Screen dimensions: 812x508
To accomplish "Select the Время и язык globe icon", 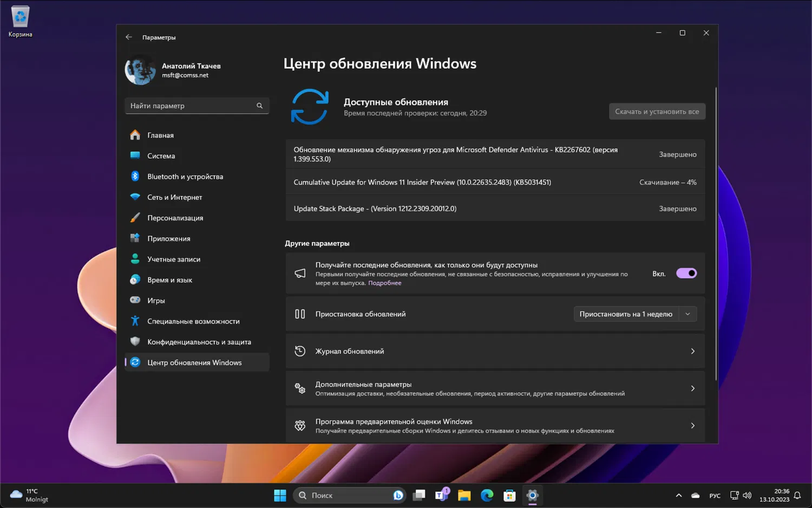I will 135,279.
